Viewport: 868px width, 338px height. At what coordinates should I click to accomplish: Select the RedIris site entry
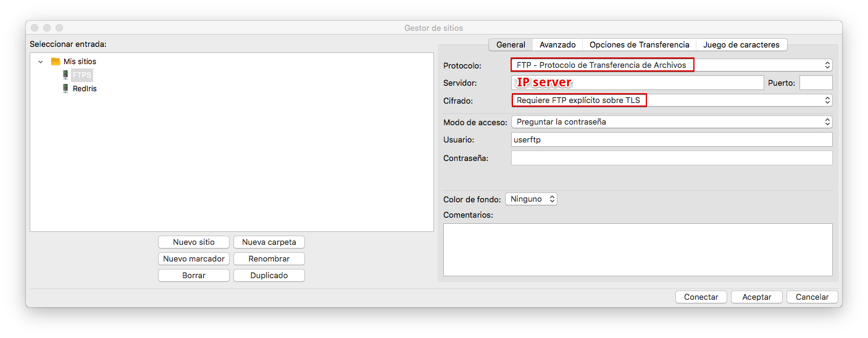85,89
